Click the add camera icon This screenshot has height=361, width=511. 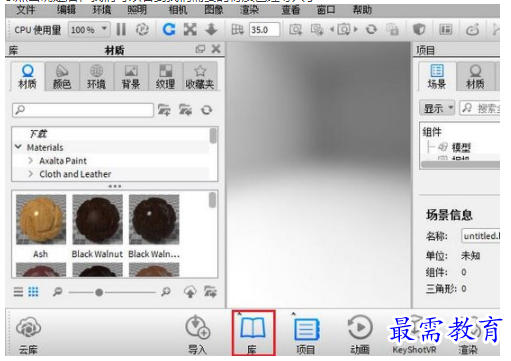(x=296, y=30)
